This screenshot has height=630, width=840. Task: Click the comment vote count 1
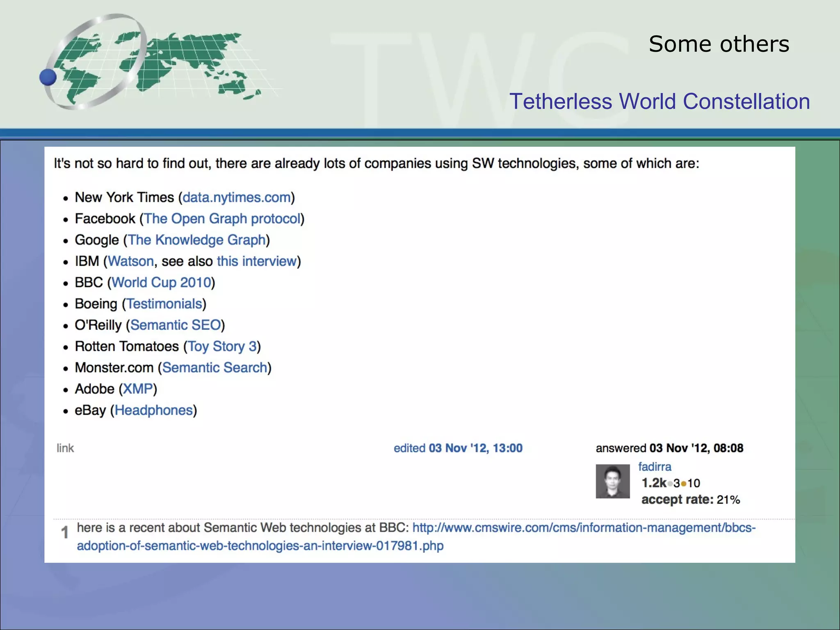pyautogui.click(x=64, y=533)
